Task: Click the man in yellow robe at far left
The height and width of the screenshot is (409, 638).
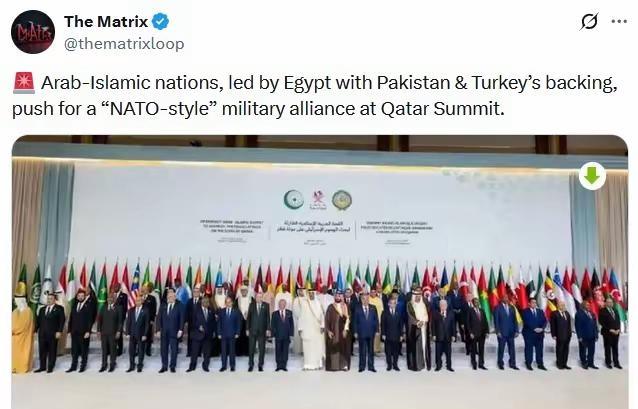Action: [22, 335]
